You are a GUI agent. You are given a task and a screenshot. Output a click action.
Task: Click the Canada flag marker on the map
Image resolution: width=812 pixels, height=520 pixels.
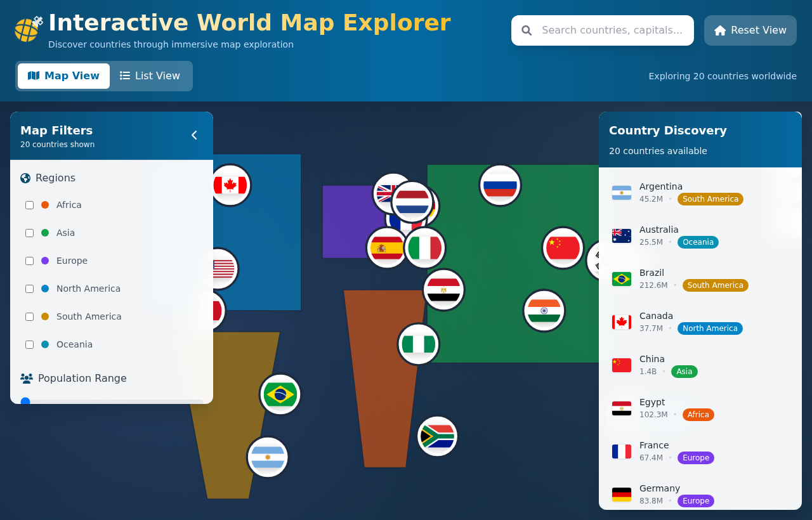(x=230, y=185)
